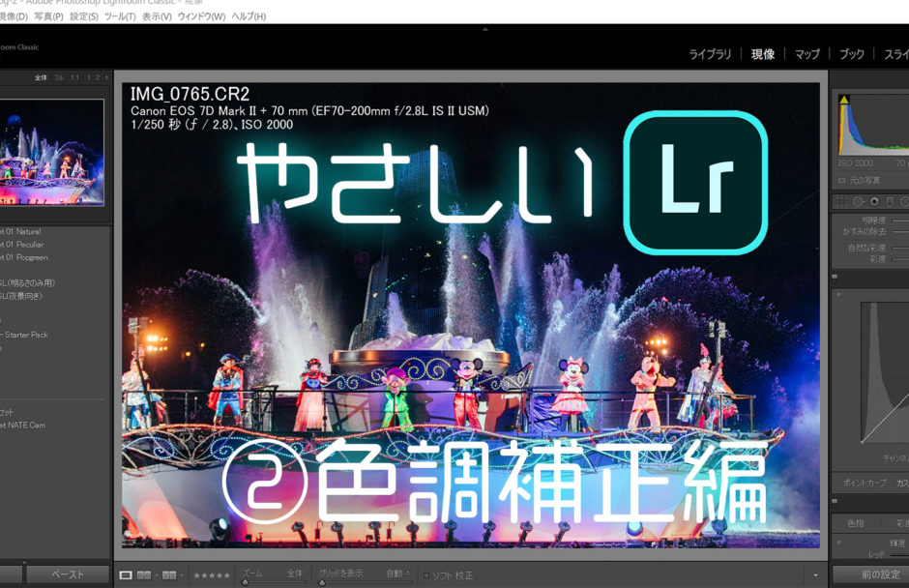Click the 前の設定 button

click(x=881, y=573)
